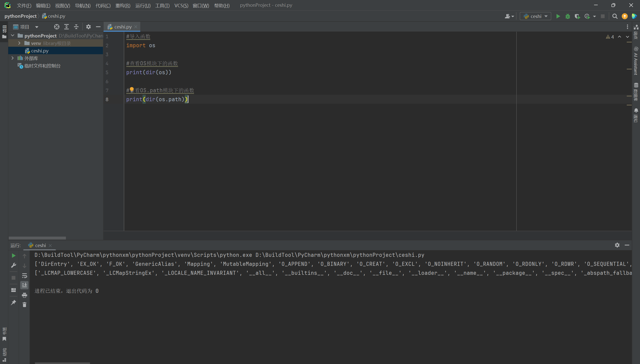
Task: Start debugging with the bug icon
Action: (x=568, y=16)
